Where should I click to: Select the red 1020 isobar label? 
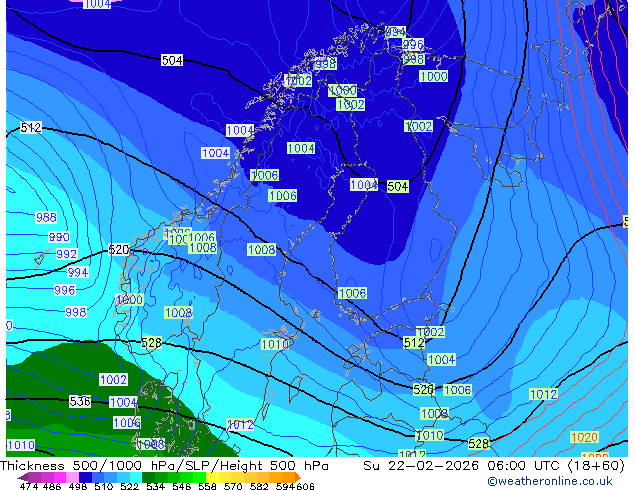pyautogui.click(x=584, y=437)
